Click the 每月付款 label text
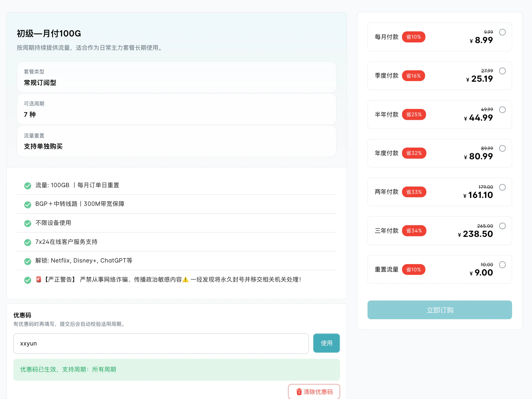This screenshot has width=532, height=399. pyautogui.click(x=387, y=37)
